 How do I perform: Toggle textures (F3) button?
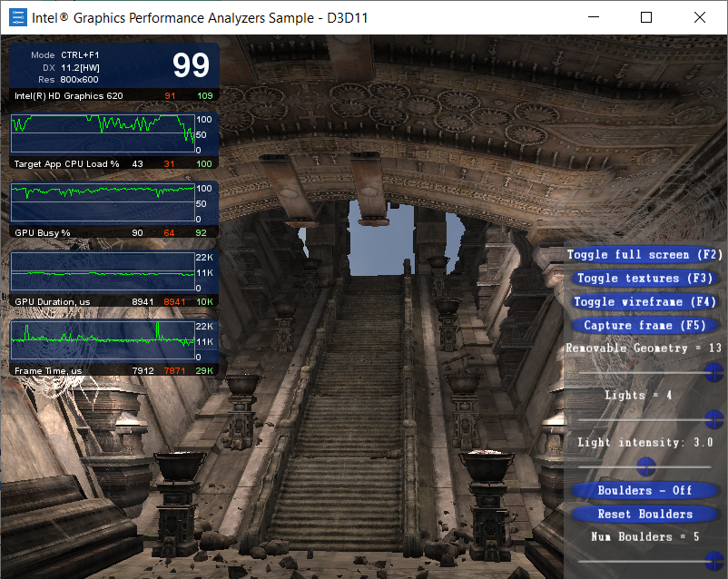(x=644, y=279)
